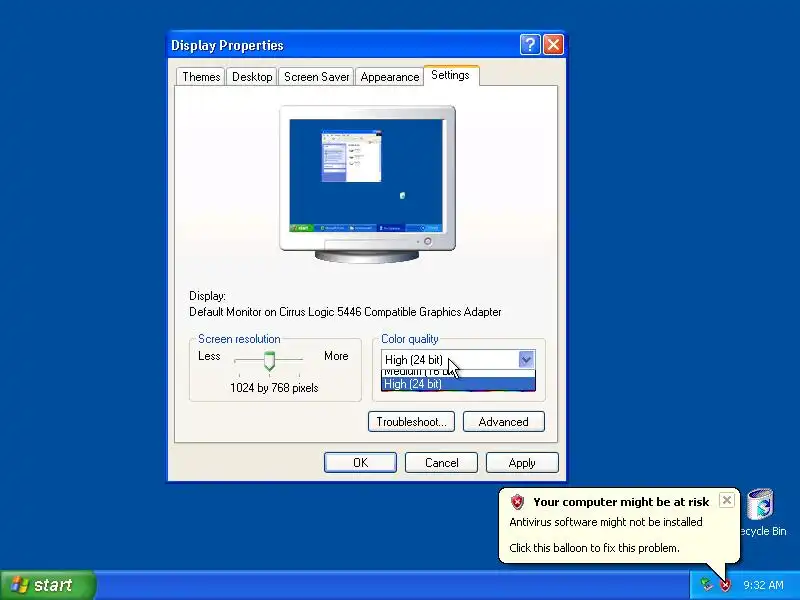Viewport: 800px width, 600px height.
Task: Click 'Click this balloon to fix this problem'
Action: click(x=594, y=548)
